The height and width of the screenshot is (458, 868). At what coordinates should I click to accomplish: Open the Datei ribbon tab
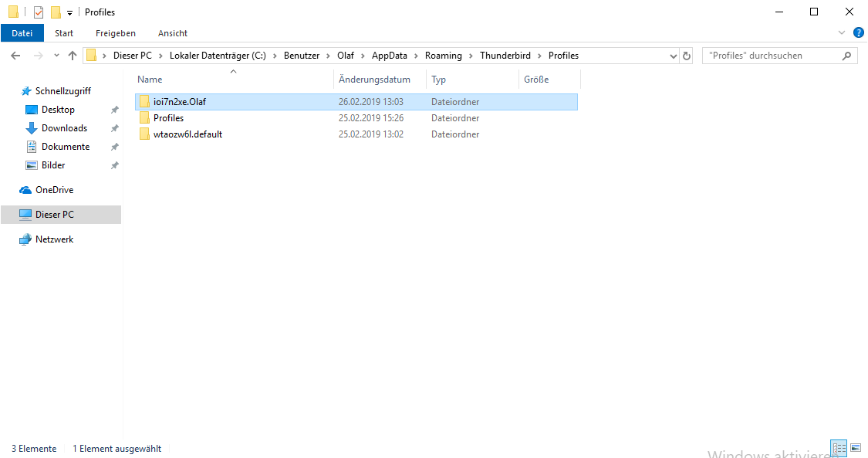tap(22, 33)
